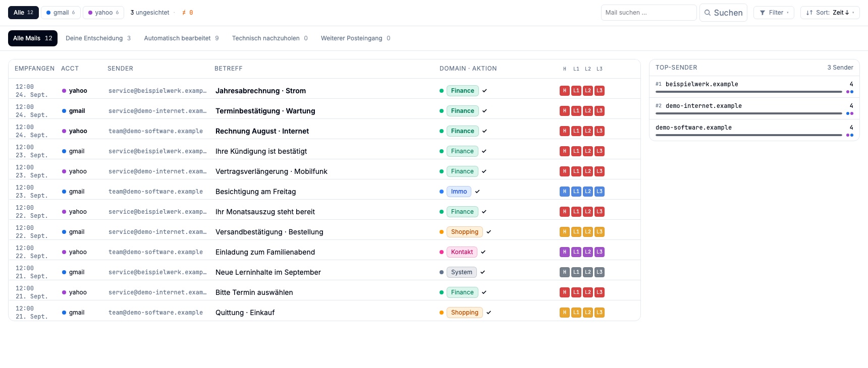Click the Shopping tag in the Quittung · Einkauf row

pyautogui.click(x=465, y=313)
